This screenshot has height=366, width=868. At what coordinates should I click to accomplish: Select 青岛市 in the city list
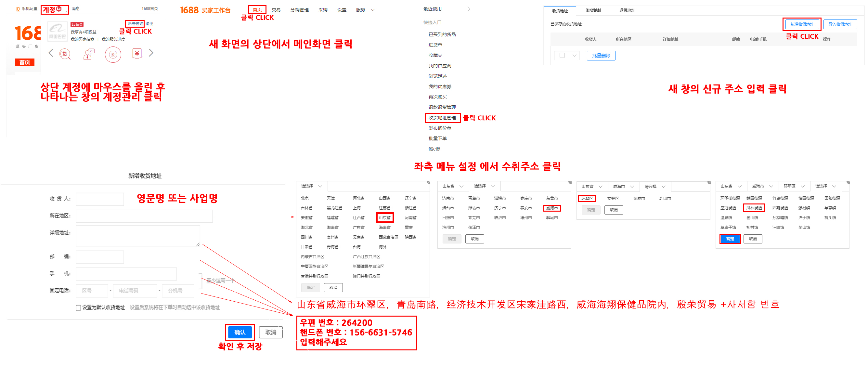click(x=474, y=198)
